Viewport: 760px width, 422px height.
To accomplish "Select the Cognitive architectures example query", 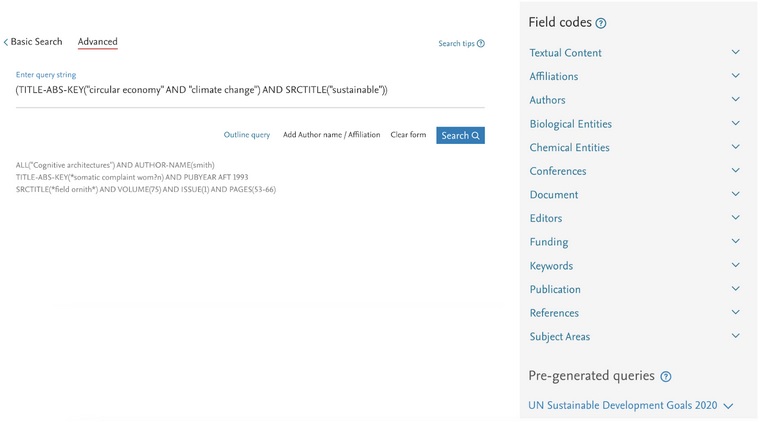I will click(x=115, y=165).
